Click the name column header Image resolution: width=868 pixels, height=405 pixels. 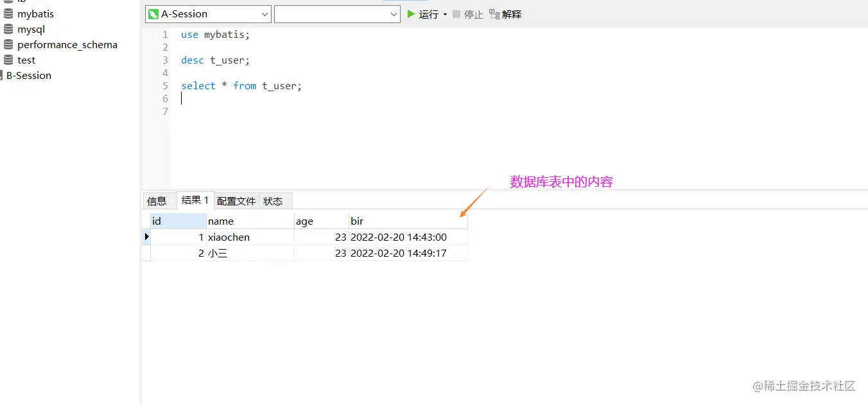250,221
